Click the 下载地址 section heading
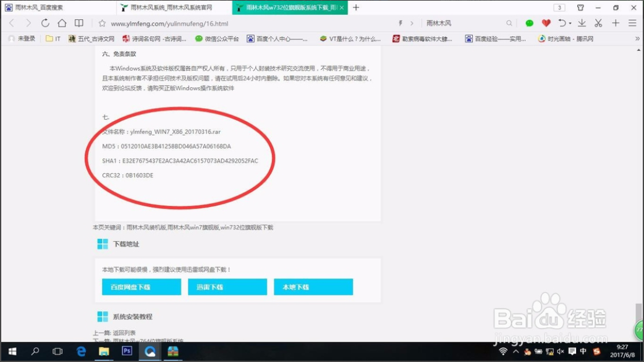Screen dimensions: 644x362 point(126,244)
